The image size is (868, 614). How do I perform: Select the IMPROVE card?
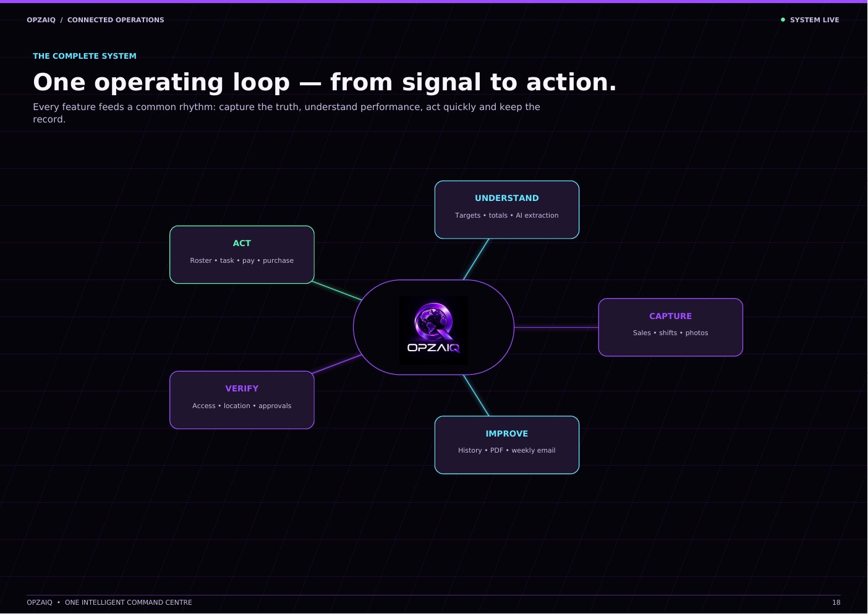coord(507,445)
